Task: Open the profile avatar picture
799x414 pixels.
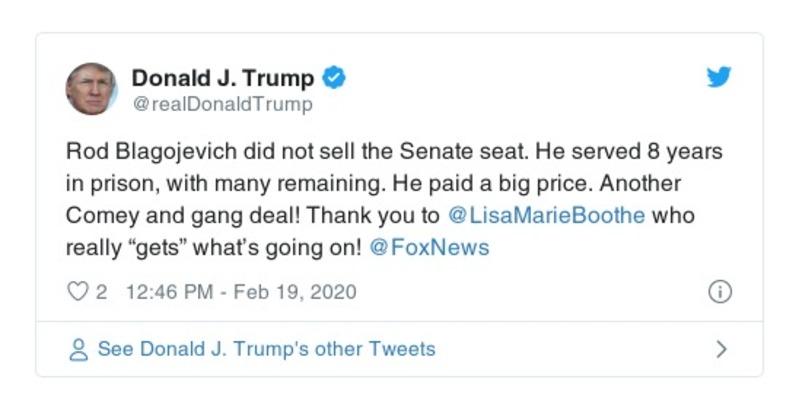Action: 91,88
